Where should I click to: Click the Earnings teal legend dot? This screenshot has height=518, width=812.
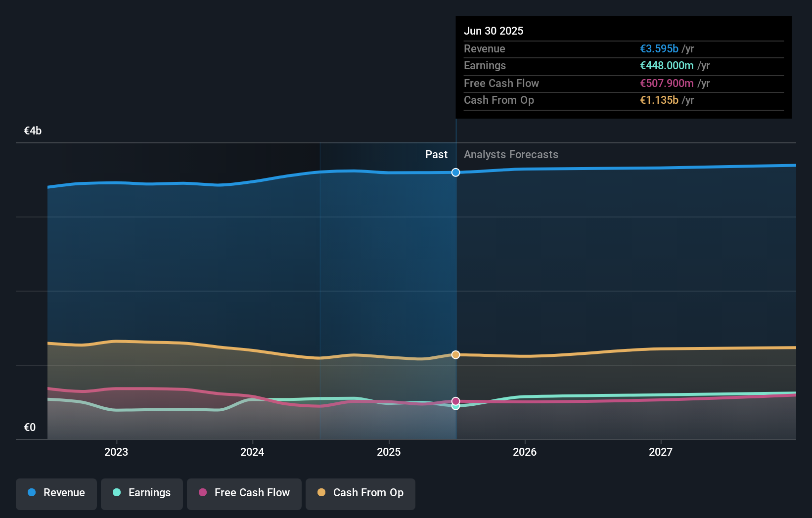click(x=116, y=493)
